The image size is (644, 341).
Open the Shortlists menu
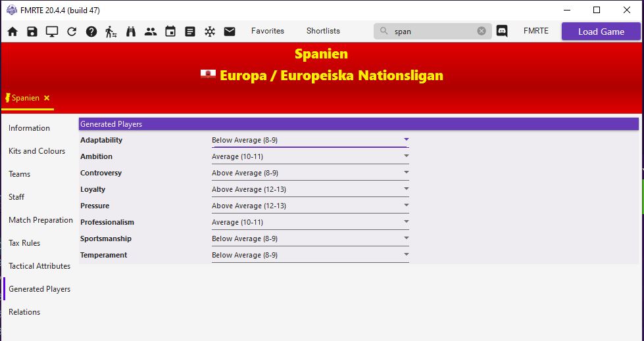tap(323, 31)
